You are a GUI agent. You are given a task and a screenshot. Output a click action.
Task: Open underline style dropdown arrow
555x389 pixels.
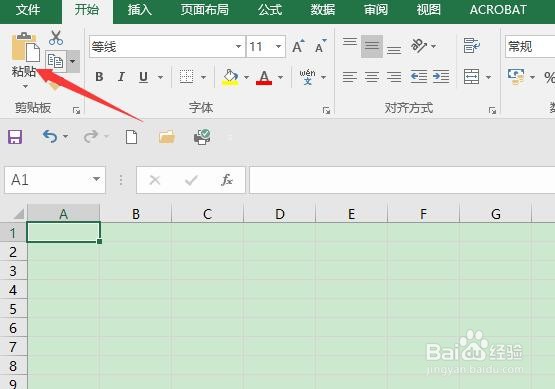click(x=160, y=77)
